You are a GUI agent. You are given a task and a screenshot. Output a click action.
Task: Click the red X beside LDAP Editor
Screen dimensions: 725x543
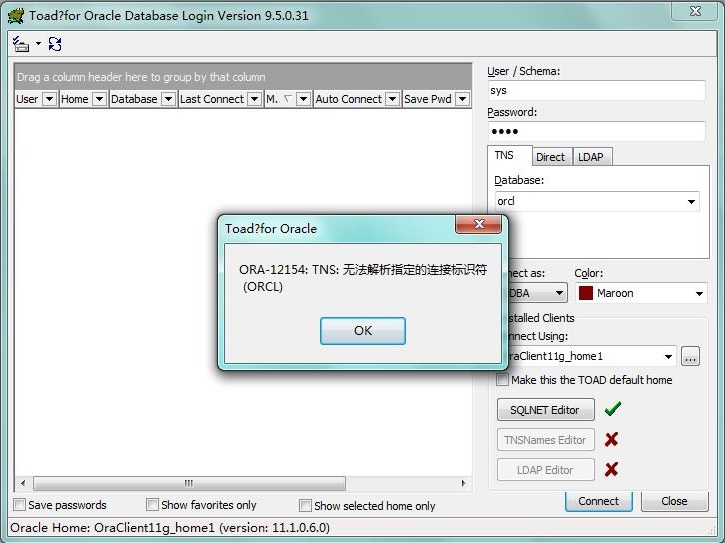point(612,469)
